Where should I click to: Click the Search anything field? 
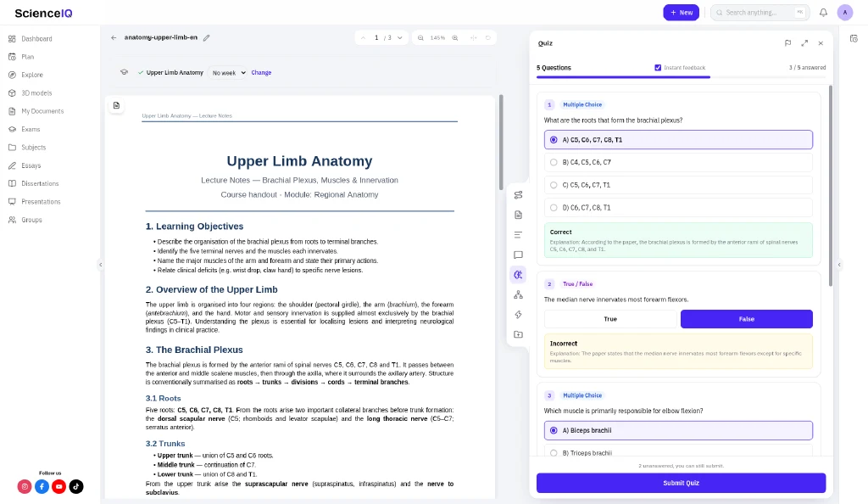pyautogui.click(x=760, y=12)
